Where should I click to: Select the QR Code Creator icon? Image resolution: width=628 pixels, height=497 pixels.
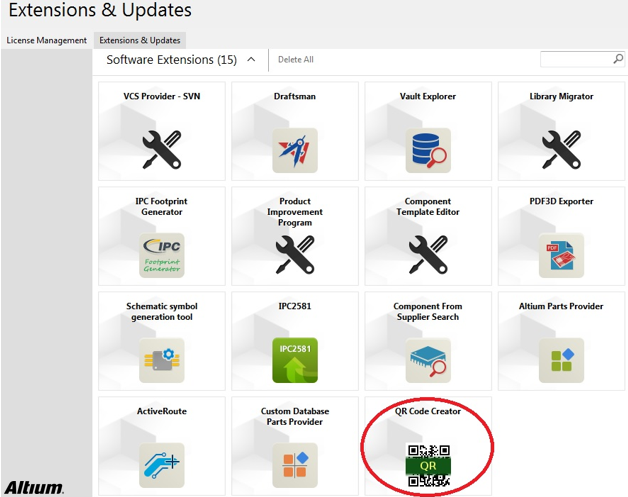click(x=428, y=465)
